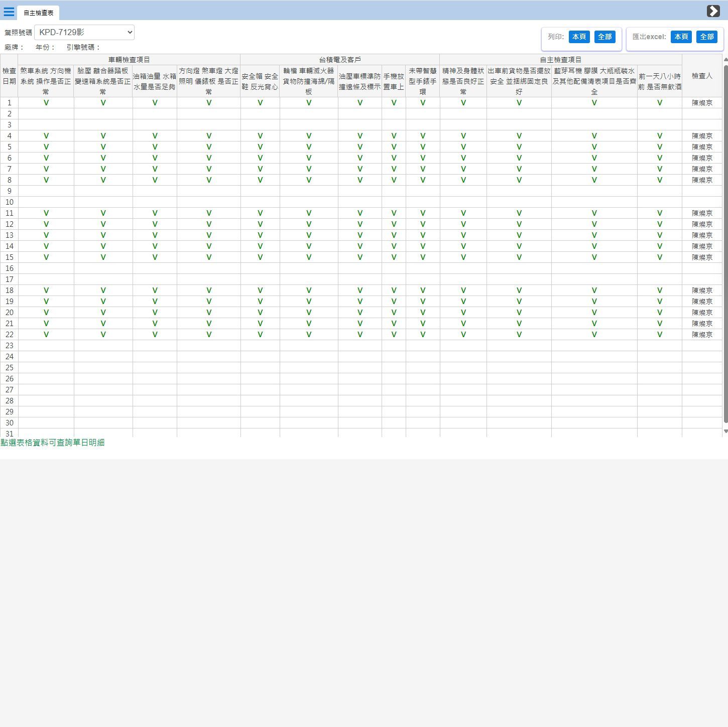Click inspector name 陳燦京 in day 12 row

702,224
